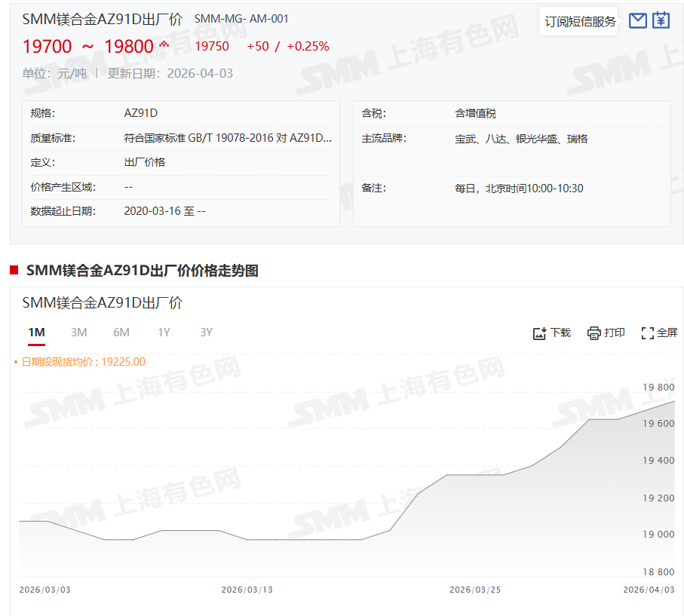Click the 2026/03/25 date on chart axis

[475, 590]
